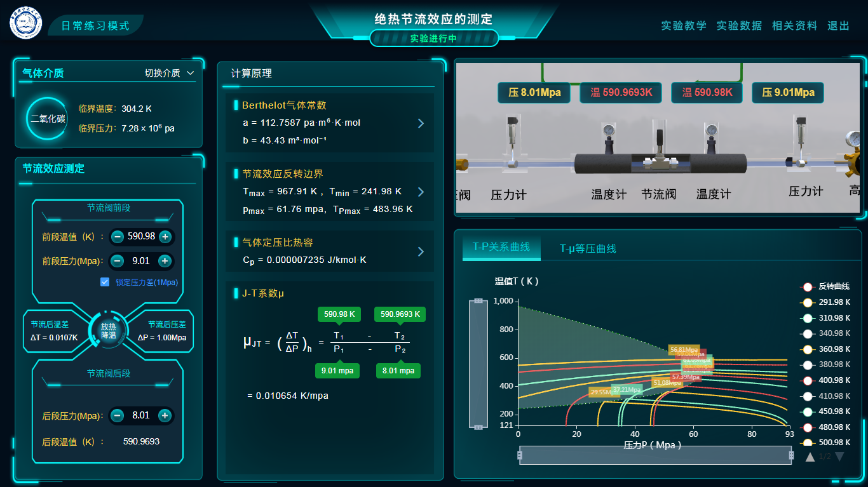Open the switch medium dropdown

click(170, 73)
